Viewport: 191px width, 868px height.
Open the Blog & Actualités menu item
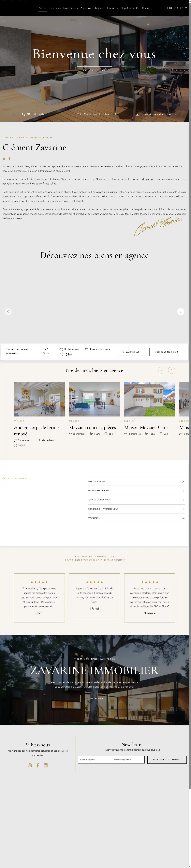point(130,8)
